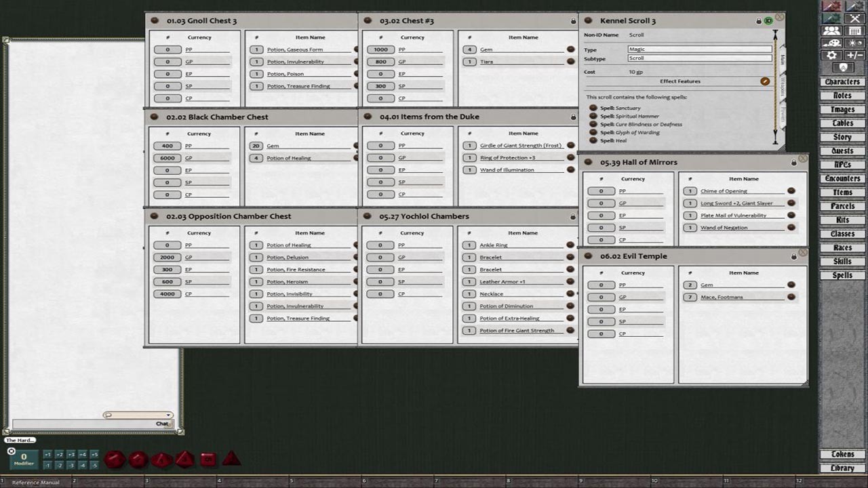Roll the red d20 die
Viewport: 868px width, 488px height.
tap(114, 460)
